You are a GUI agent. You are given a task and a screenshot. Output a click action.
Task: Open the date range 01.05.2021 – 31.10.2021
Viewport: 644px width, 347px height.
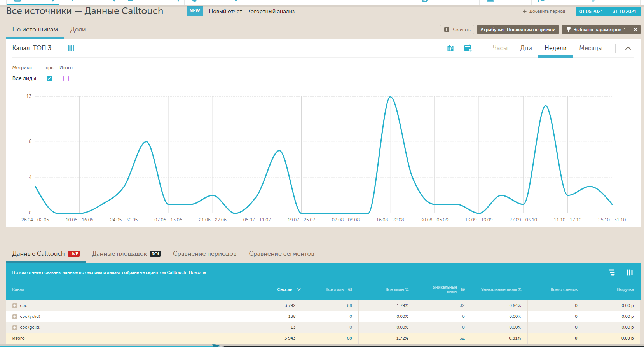click(x=607, y=11)
